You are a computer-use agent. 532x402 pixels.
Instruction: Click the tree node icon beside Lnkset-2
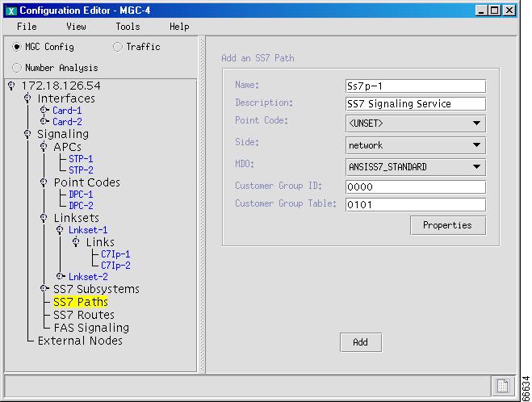(x=60, y=276)
